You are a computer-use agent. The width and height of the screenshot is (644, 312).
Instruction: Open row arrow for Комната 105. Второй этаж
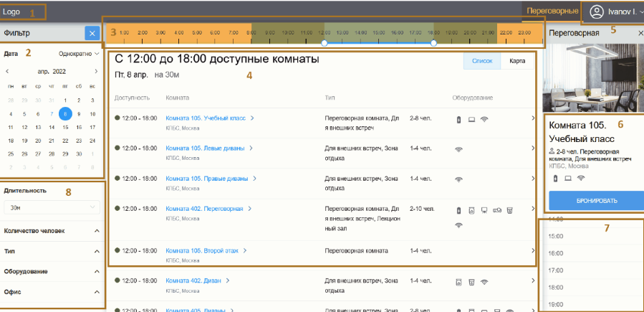click(x=533, y=250)
